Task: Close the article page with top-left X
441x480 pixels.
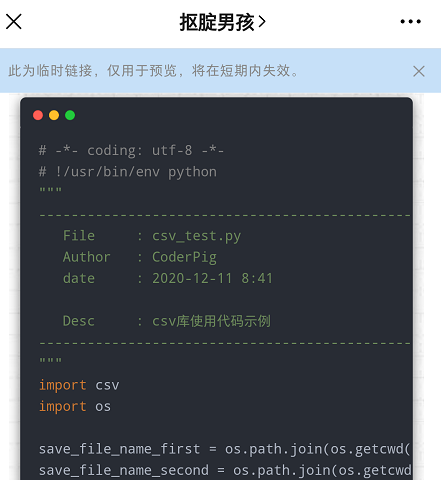Action: [x=14, y=22]
